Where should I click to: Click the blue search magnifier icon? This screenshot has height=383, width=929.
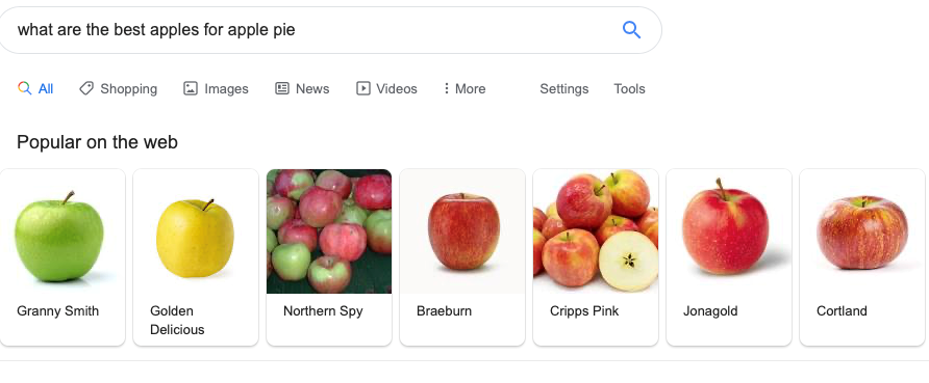tap(632, 30)
